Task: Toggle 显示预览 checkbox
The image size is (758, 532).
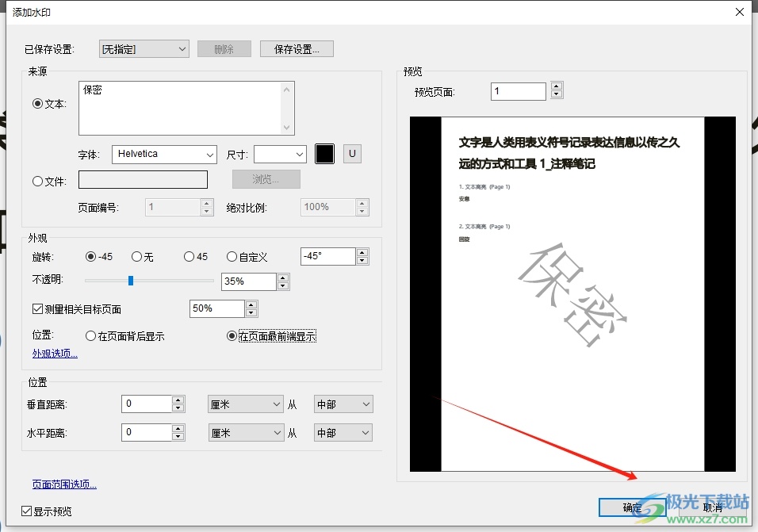Action: pyautogui.click(x=27, y=511)
